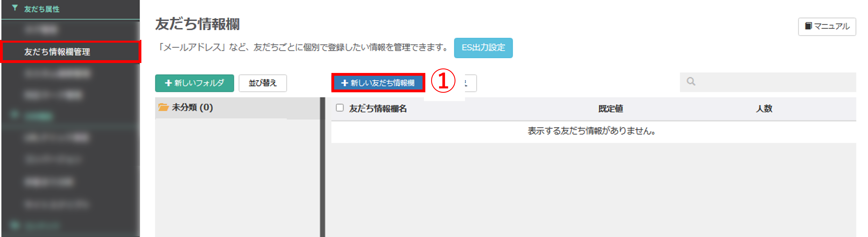Click the 友だち情報欄名 column header
The height and width of the screenshot is (237, 868).
pos(378,109)
